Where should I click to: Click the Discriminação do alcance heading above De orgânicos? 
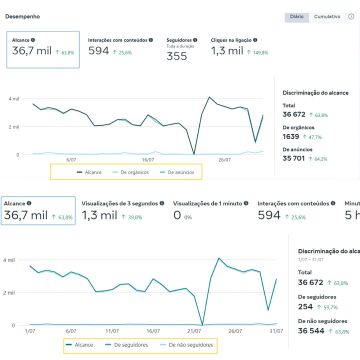[x=315, y=93]
